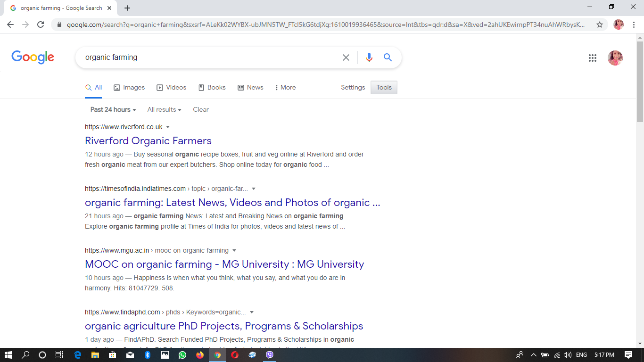Switch the ENG input language indicator
Viewport: 644px width, 362px height.
[x=582, y=355]
